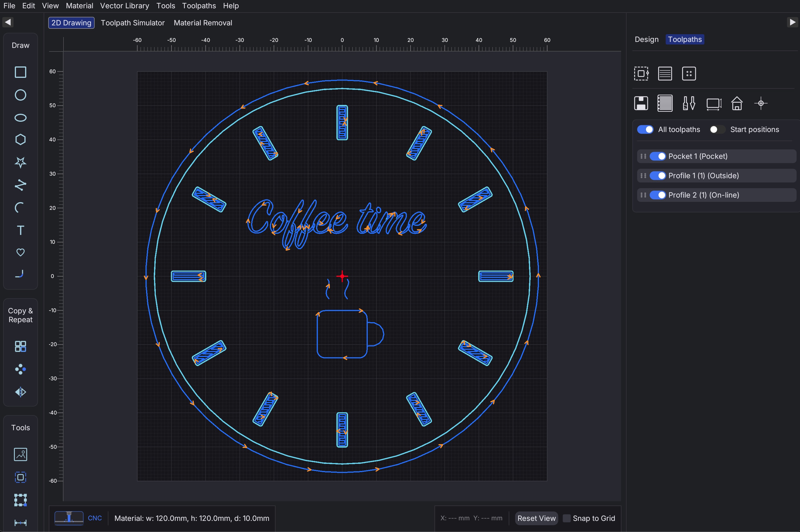The width and height of the screenshot is (800, 532).
Task: Select the Profile 2 (1) (On-line) row
Action: tap(716, 195)
